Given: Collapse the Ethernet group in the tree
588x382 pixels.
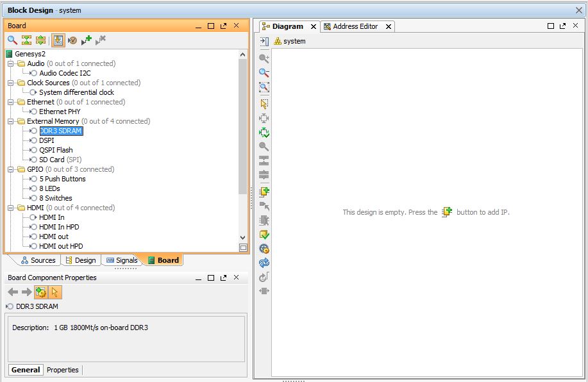Looking at the screenshot, I should point(10,102).
